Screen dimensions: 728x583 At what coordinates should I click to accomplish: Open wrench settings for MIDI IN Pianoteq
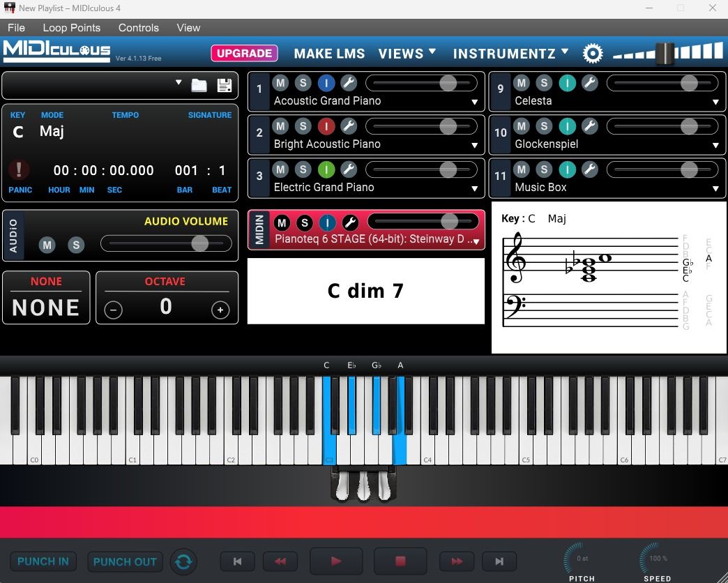pos(350,222)
